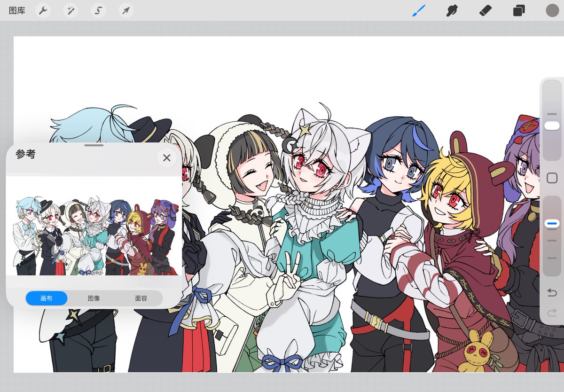564x392 pixels.
Task: Undo the last action with sidebar arrow
Action: (552, 293)
